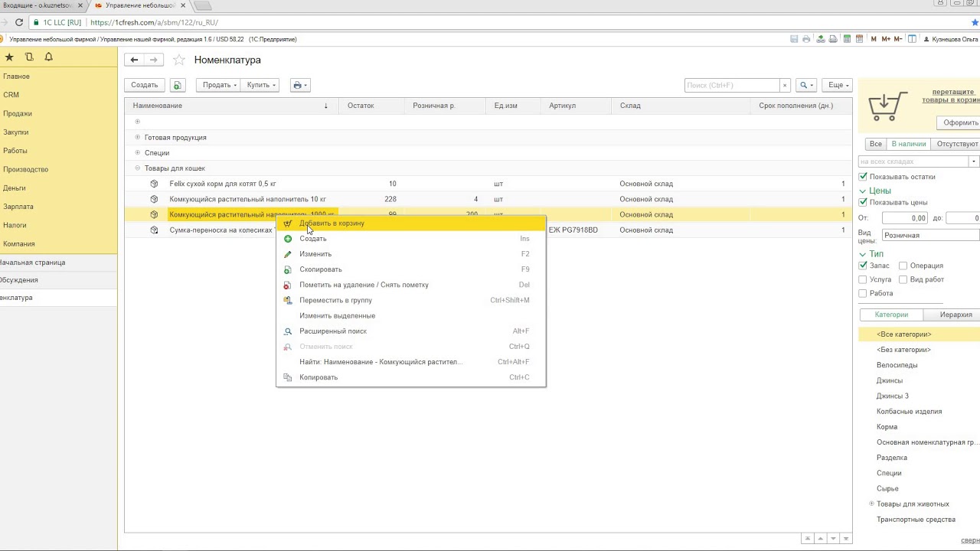
Task: Open the warehouses dropdown arrow
Action: pos(974,161)
